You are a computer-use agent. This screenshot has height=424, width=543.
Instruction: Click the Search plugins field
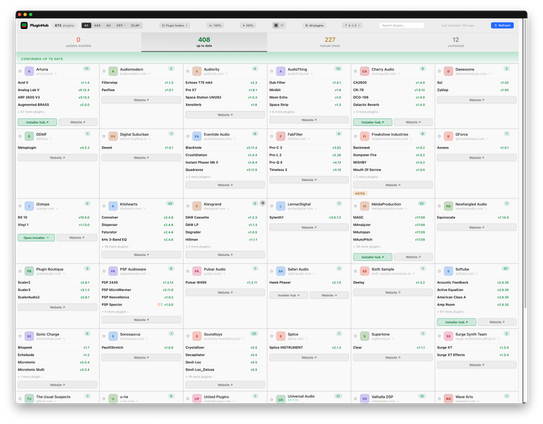pyautogui.click(x=401, y=25)
